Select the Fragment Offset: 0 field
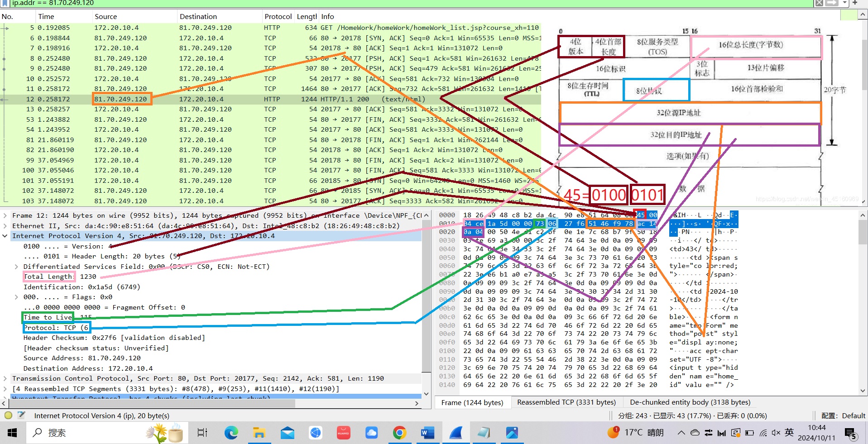The height and width of the screenshot is (444, 868). [x=104, y=307]
